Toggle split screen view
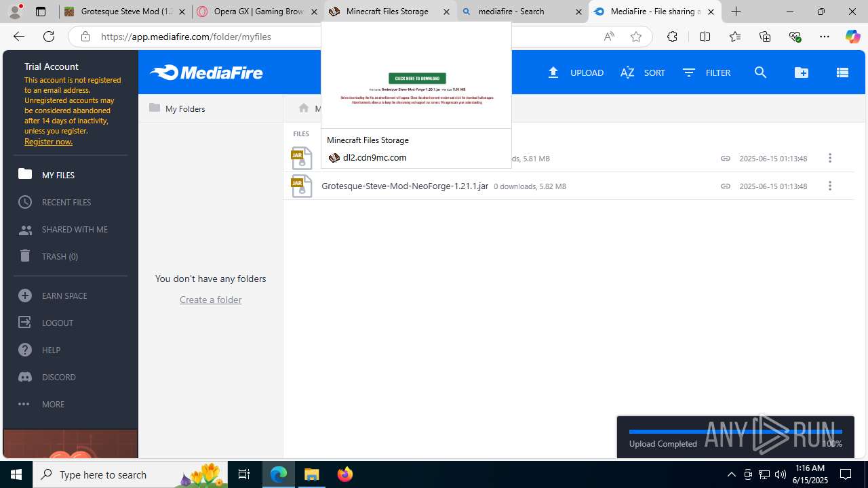The width and height of the screenshot is (868, 488). point(705,37)
